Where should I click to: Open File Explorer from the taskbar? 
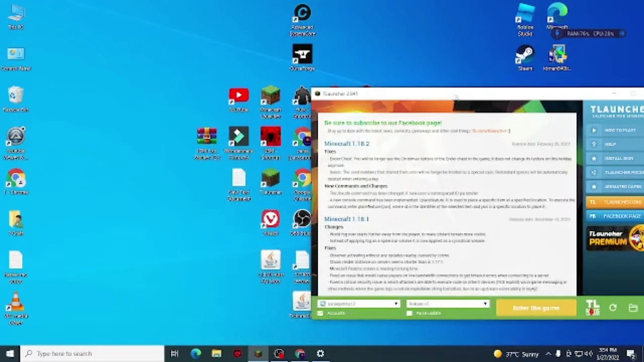(x=216, y=353)
